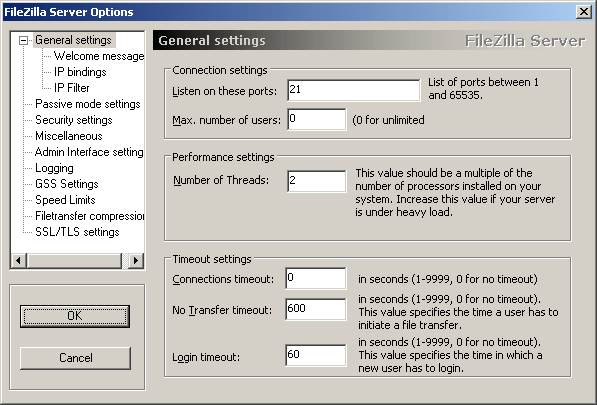The height and width of the screenshot is (405, 597).
Task: Open IP bindings settings page
Action: pos(80,72)
